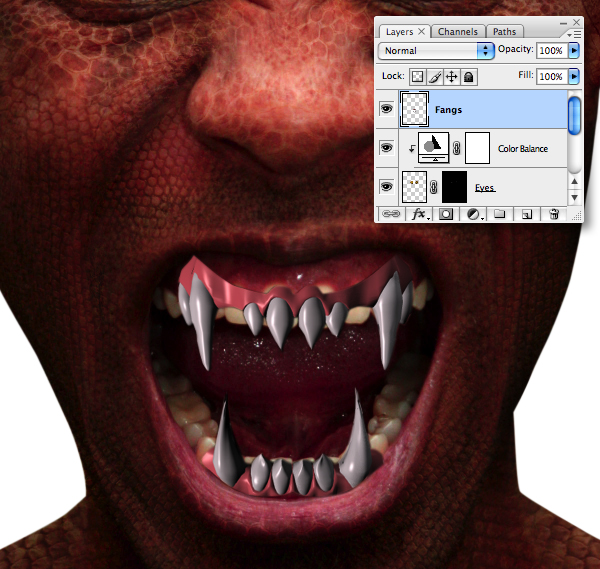Image resolution: width=600 pixels, height=569 pixels.
Task: Create a new layer group folder
Action: [x=499, y=214]
